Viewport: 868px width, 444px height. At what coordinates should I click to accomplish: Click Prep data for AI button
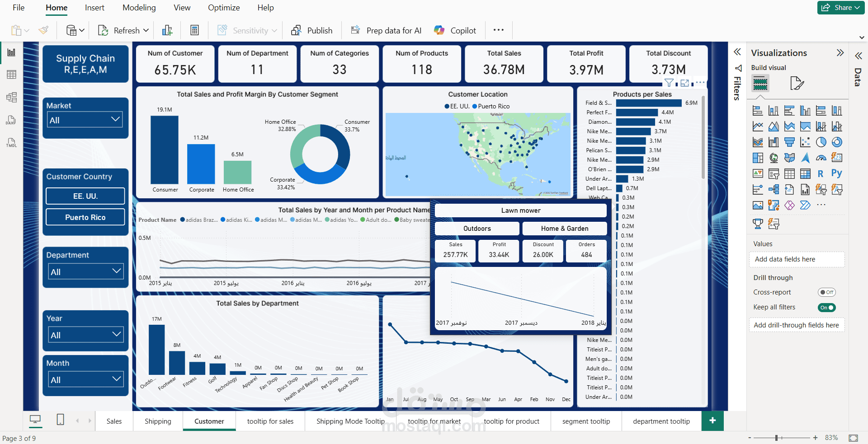386,30
